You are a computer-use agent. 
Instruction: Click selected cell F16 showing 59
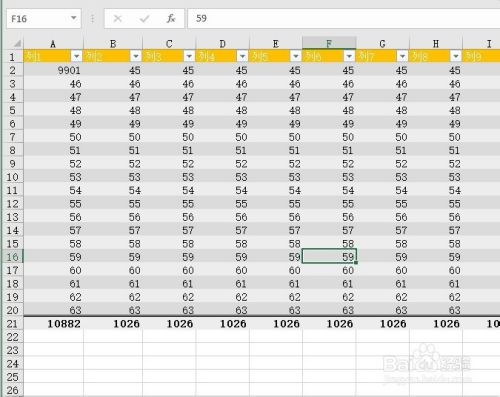point(329,257)
